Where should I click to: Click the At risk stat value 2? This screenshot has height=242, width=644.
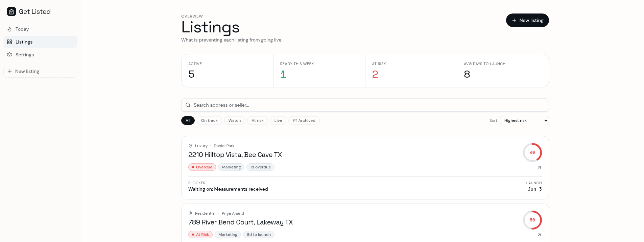click(x=375, y=74)
